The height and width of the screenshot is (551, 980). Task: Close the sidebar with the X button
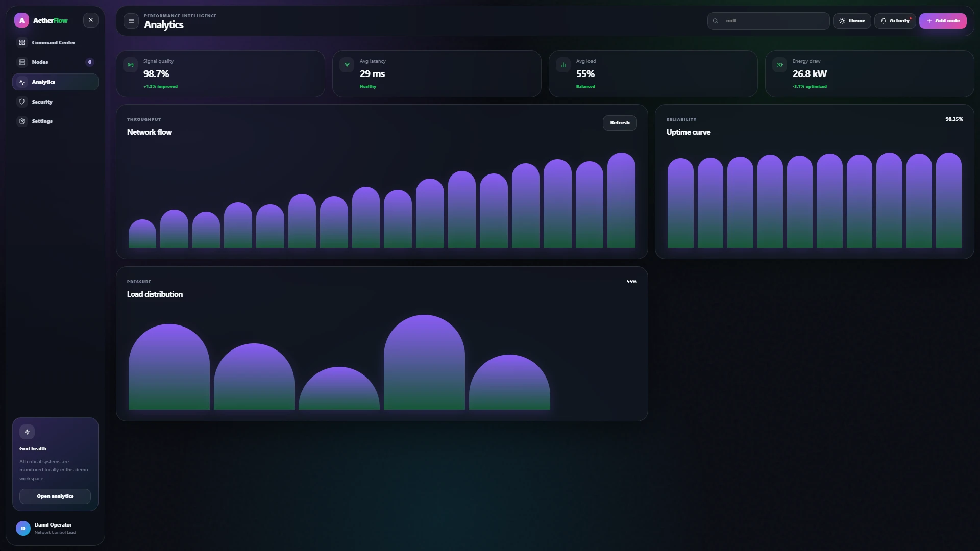click(x=91, y=20)
